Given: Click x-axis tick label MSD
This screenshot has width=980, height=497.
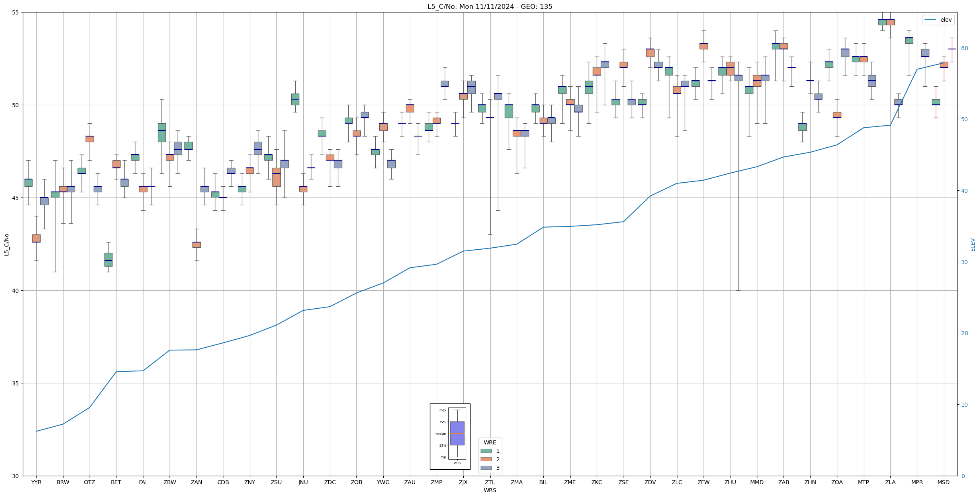Looking at the screenshot, I should (x=944, y=482).
